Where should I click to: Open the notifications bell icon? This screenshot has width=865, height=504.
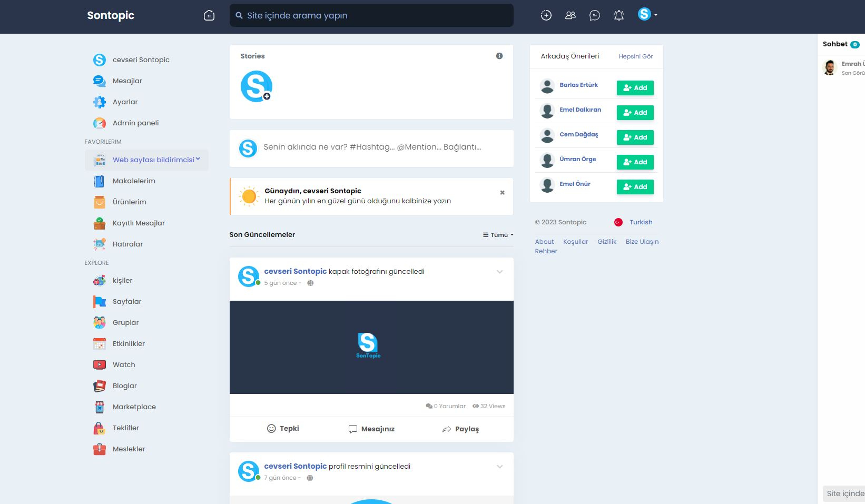(619, 15)
